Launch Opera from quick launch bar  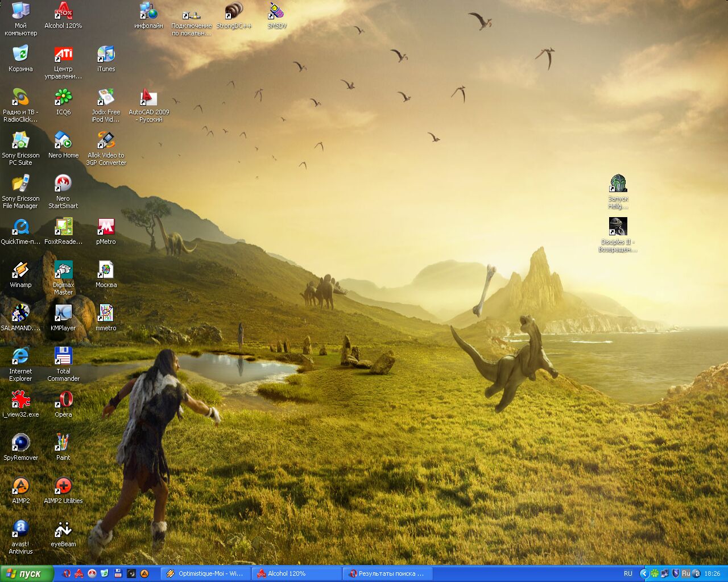tap(67, 573)
